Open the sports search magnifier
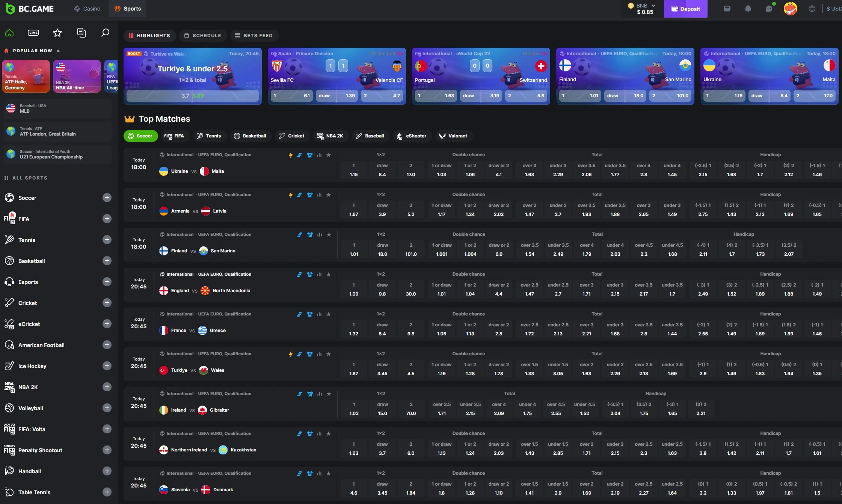Screen dimensions: 842x504 point(106,33)
